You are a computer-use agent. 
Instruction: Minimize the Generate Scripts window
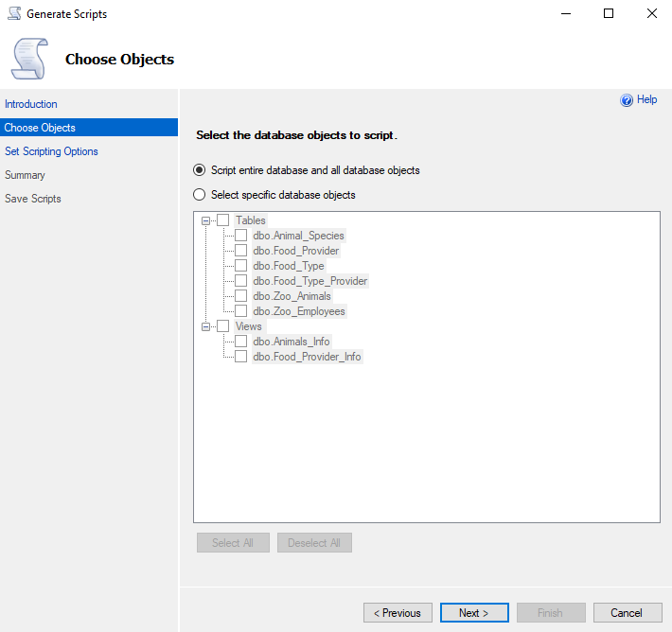566,13
